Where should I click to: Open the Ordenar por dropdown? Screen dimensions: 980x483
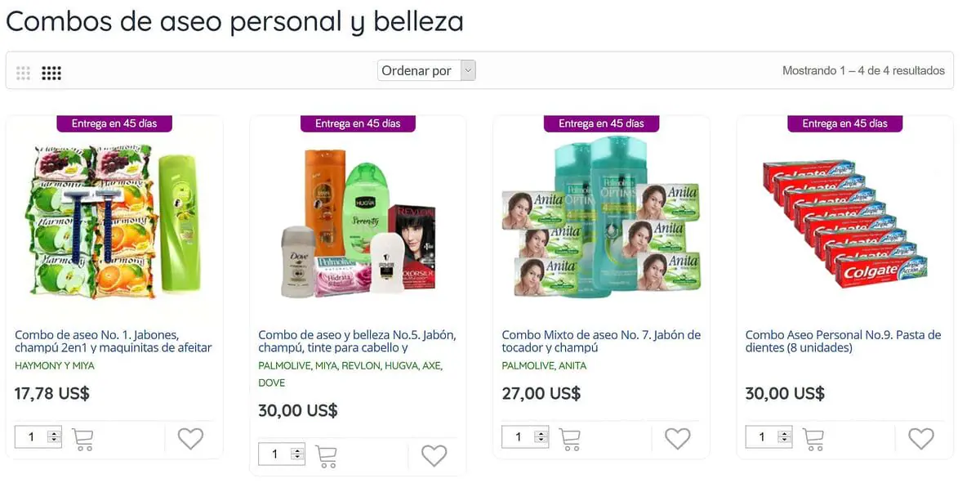tap(426, 70)
